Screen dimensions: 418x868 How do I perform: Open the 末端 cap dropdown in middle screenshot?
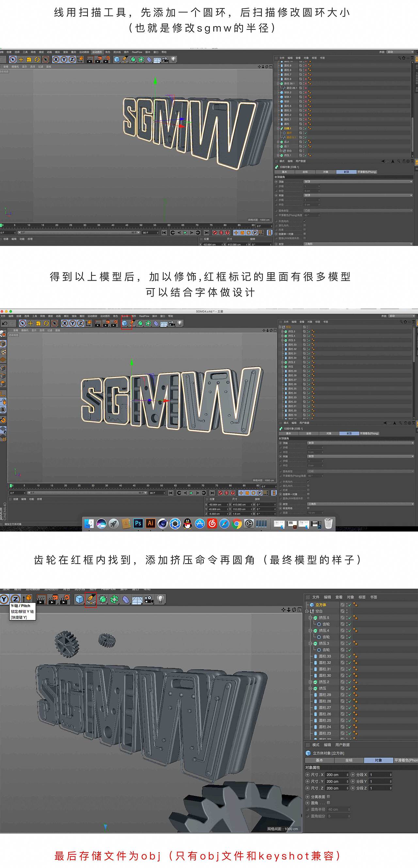coord(360,456)
